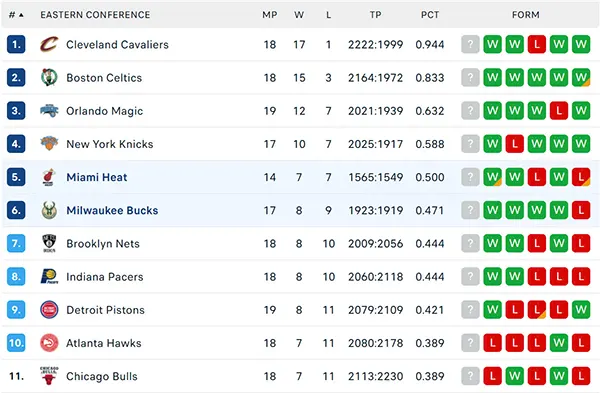Click Cleveland's red L form badge
600x393 pixels.
point(536,44)
